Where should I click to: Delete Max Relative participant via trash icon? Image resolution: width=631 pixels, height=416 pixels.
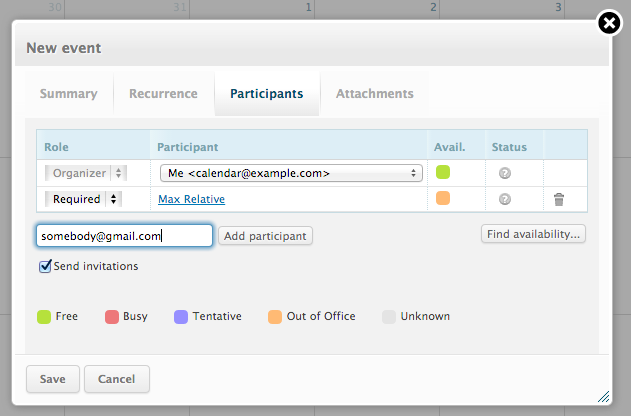[559, 200]
